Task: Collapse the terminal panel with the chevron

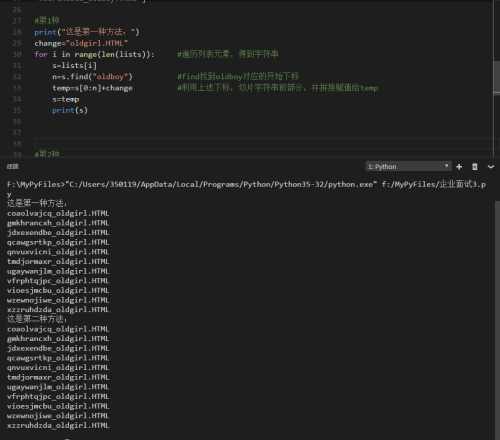Action: tap(491, 167)
